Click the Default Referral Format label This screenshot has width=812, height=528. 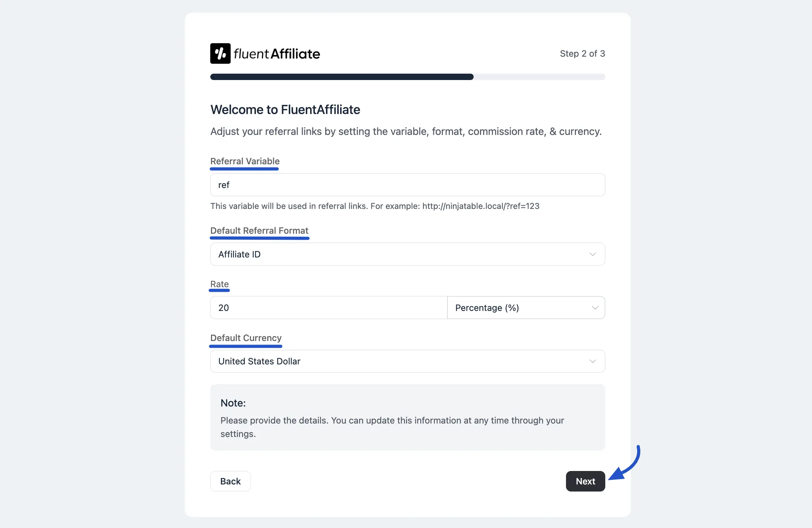pyautogui.click(x=259, y=231)
